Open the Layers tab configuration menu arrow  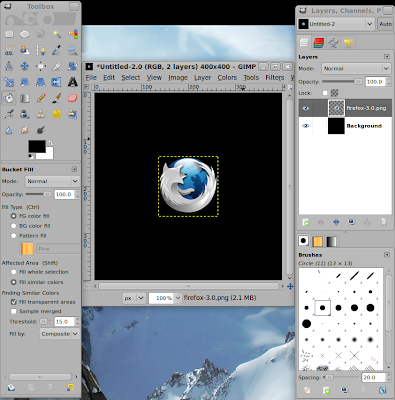[x=387, y=57]
